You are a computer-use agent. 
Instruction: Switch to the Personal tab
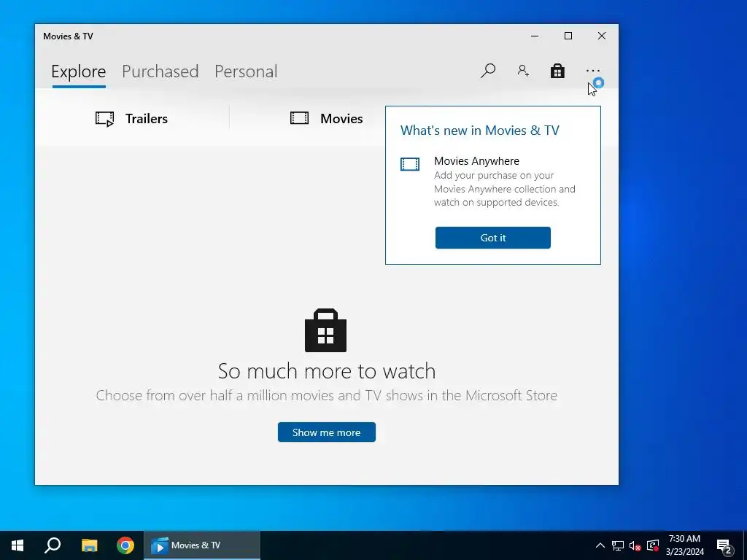coord(246,71)
